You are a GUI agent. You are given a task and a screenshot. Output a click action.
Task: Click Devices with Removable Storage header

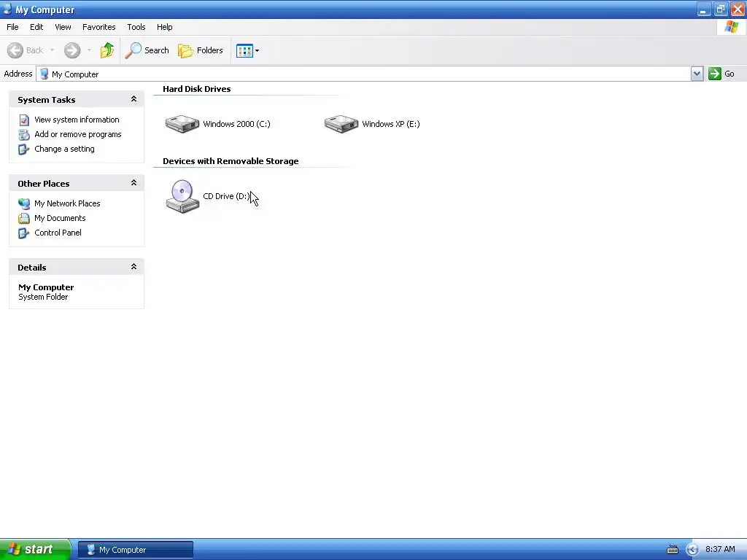pos(231,161)
